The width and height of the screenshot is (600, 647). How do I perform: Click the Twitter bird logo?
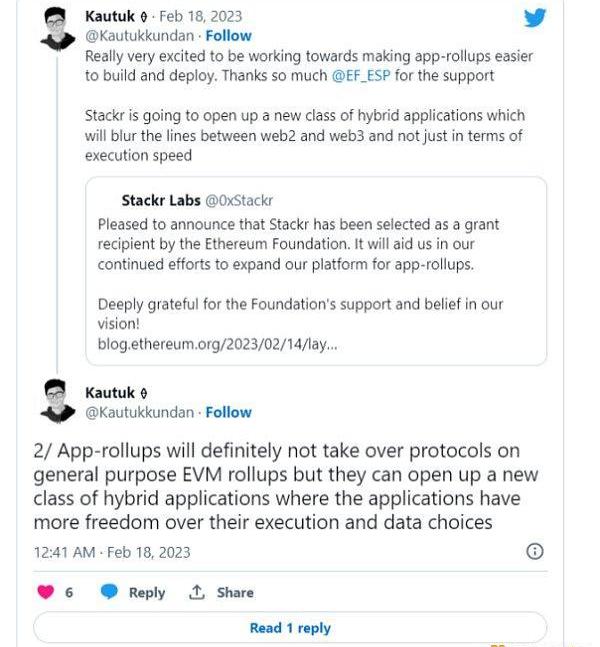click(535, 18)
